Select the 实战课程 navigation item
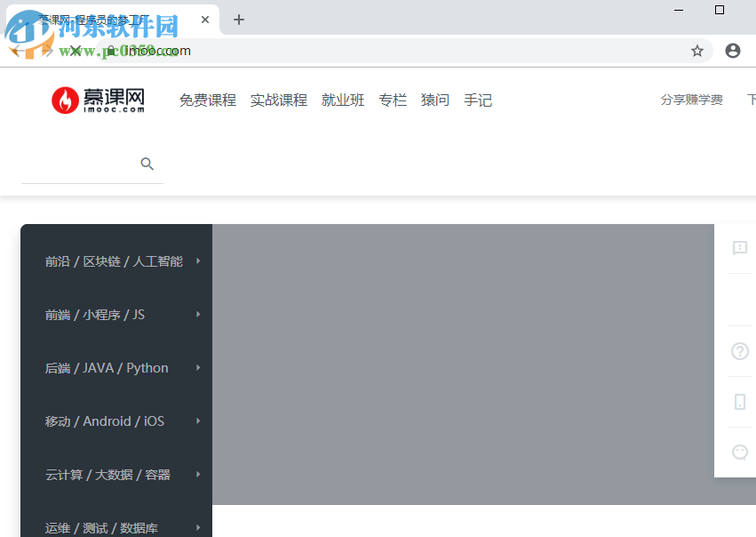Viewport: 756px width, 537px height. (x=278, y=100)
